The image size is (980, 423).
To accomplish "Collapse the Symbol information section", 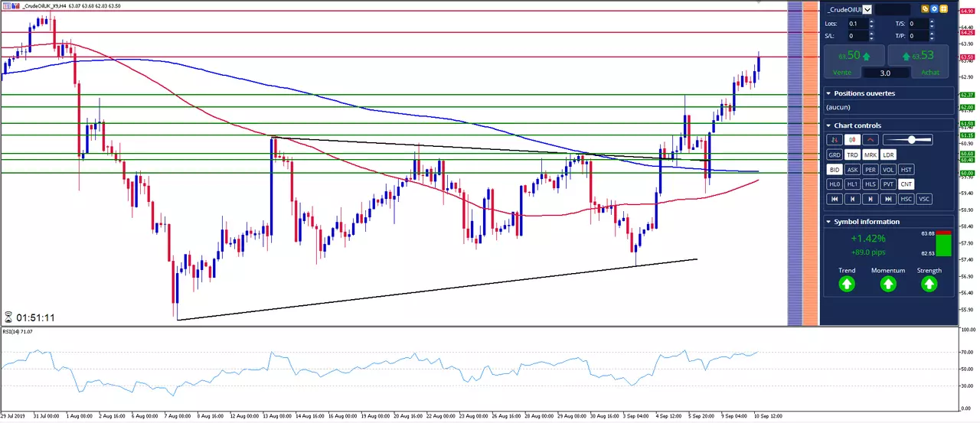I will pyautogui.click(x=828, y=222).
